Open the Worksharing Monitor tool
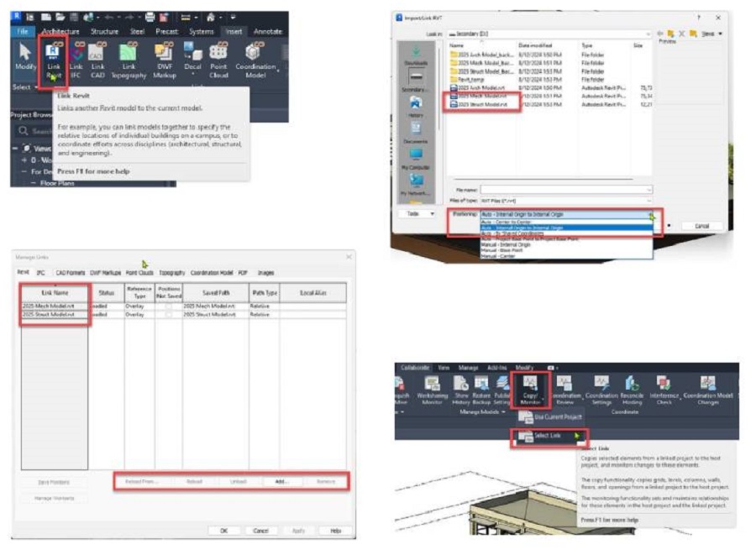 (x=432, y=392)
